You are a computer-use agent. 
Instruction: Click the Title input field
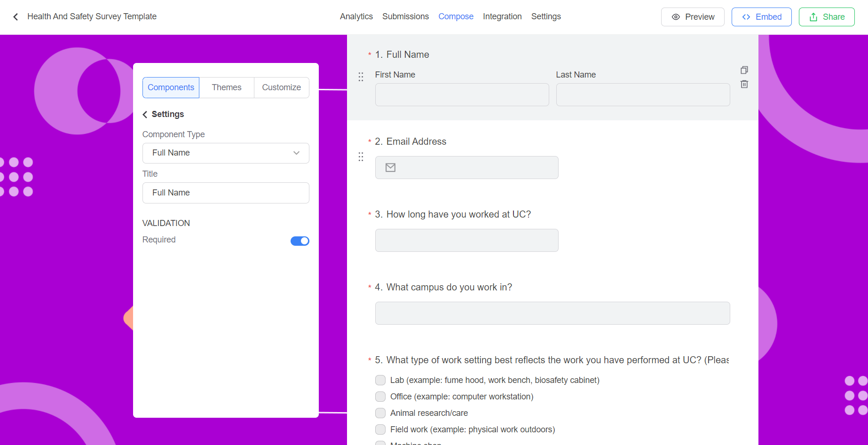click(x=226, y=193)
